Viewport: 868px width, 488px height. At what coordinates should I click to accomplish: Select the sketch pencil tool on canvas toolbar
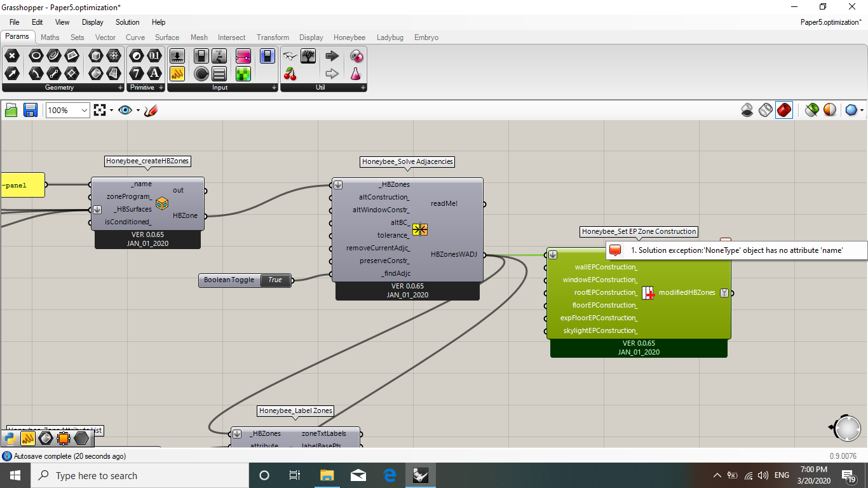(x=151, y=110)
